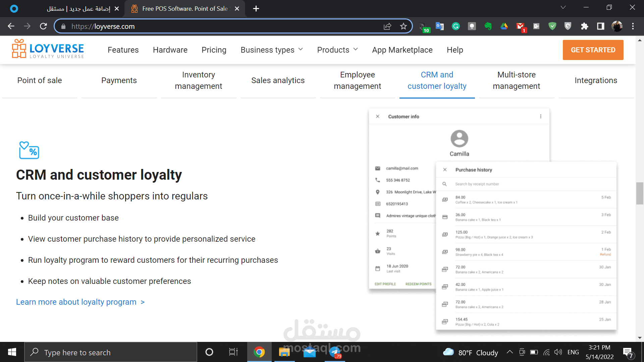Open the Chrome three-dot menu
Viewport: 644px width, 362px height.
633,26
